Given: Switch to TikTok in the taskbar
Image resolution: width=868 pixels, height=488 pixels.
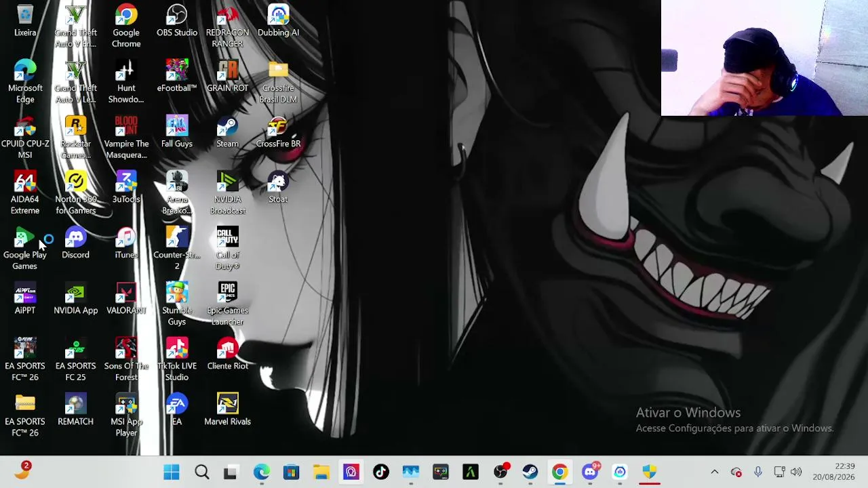Looking at the screenshot, I should click(x=380, y=472).
